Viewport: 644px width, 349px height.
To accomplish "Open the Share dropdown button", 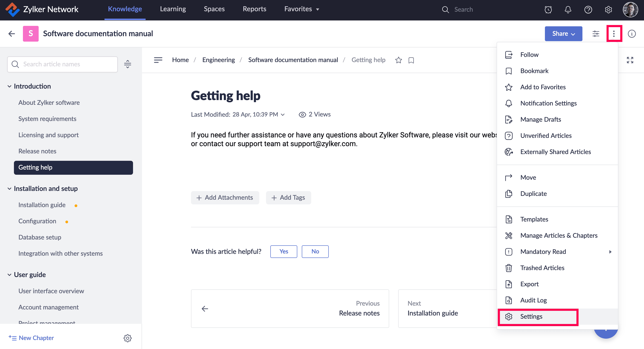I will tap(563, 34).
